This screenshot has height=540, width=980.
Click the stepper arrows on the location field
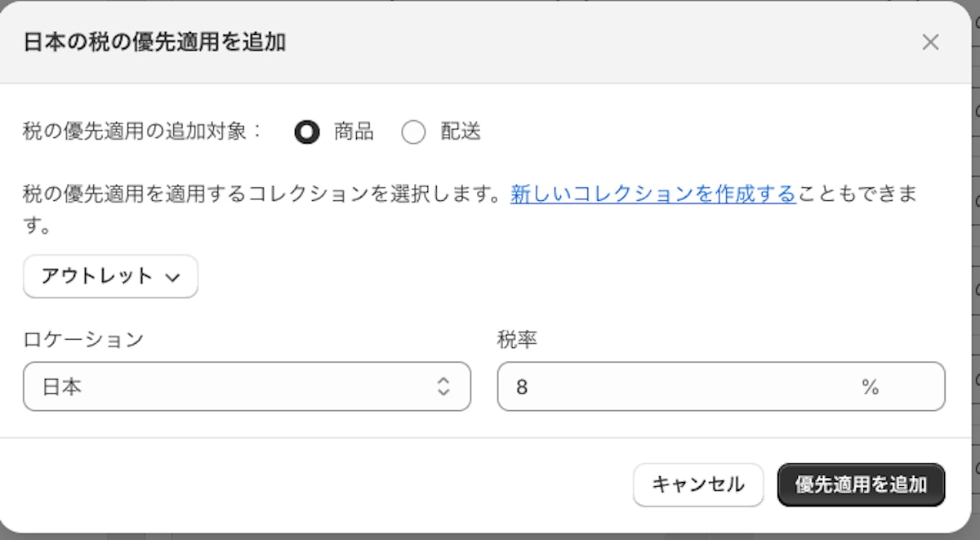445,386
